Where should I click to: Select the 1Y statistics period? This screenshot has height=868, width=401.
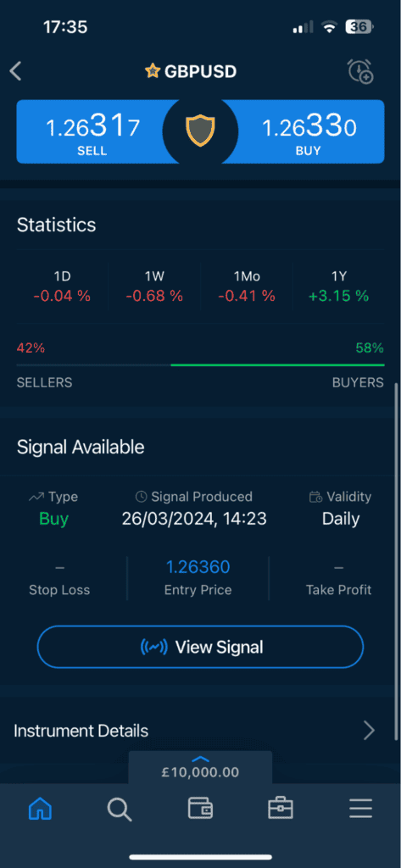tap(338, 287)
